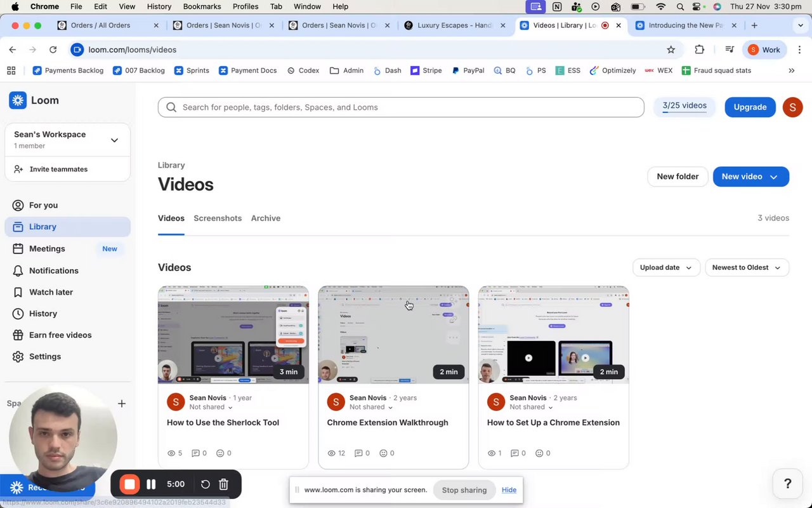The image size is (812, 508).
Task: Open Loom Settings in the sidebar
Action: pos(67,357)
